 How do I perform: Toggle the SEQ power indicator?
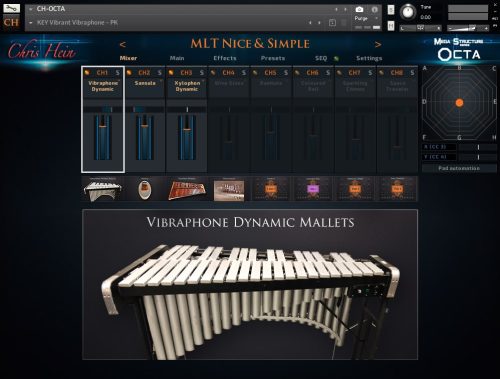coord(336,59)
